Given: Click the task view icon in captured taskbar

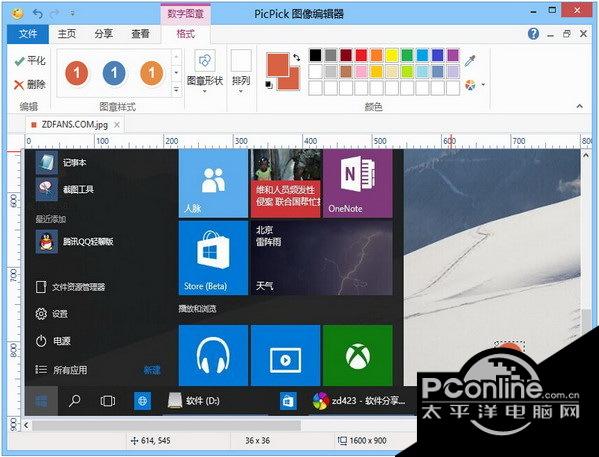Looking at the screenshot, I should click(x=107, y=401).
